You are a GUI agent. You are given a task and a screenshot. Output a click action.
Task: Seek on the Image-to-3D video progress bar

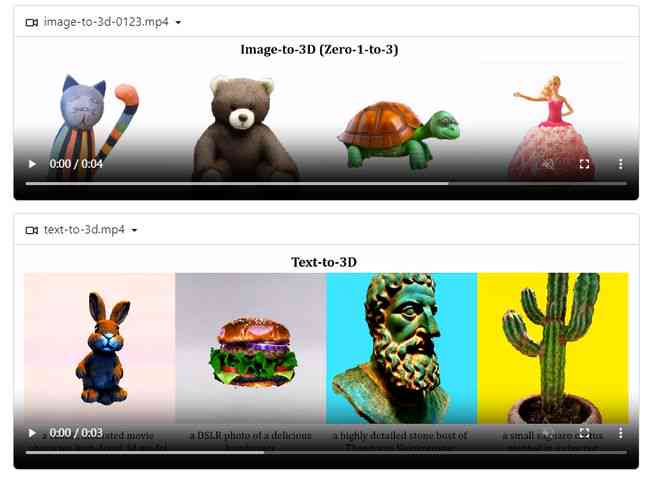[326, 184]
